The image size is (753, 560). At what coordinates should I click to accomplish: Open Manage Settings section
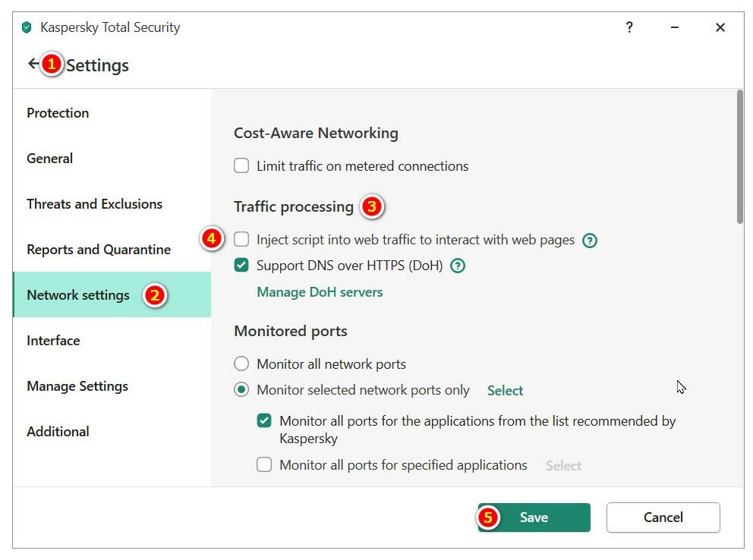click(112, 385)
